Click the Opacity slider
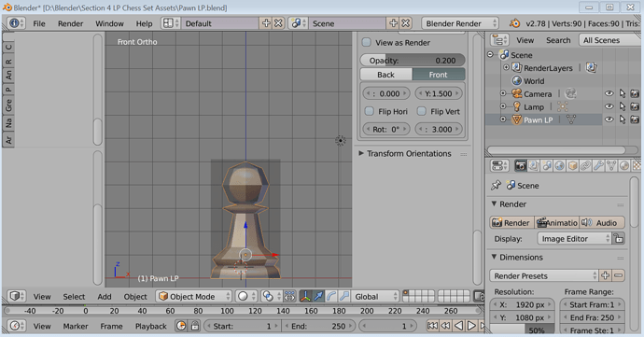 click(413, 61)
